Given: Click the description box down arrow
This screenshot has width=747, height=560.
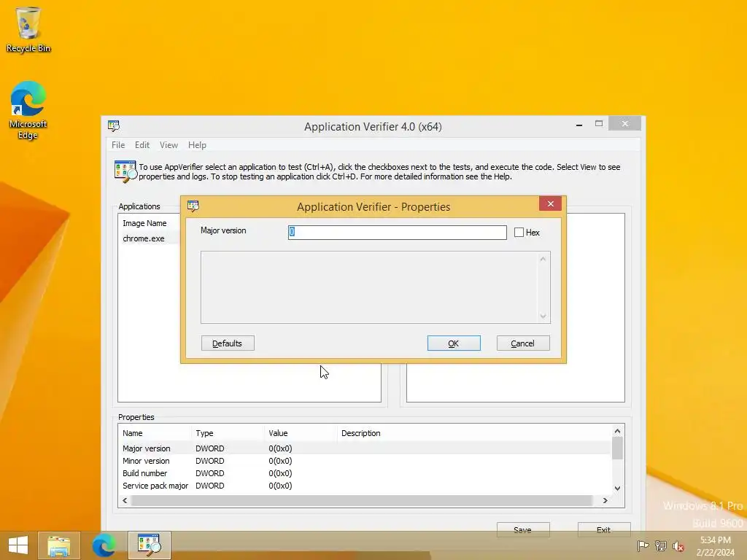Looking at the screenshot, I should click(543, 316).
